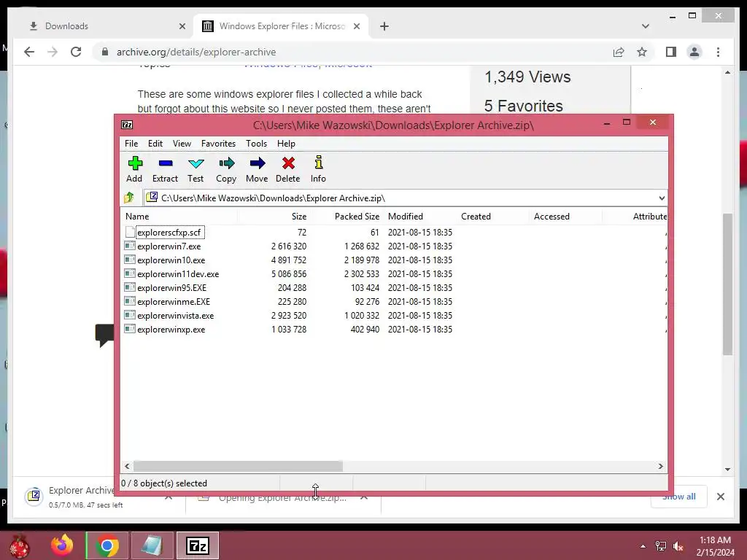Viewport: 747px width, 560px height.
Task: Open the Info toolbar icon
Action: click(318, 169)
